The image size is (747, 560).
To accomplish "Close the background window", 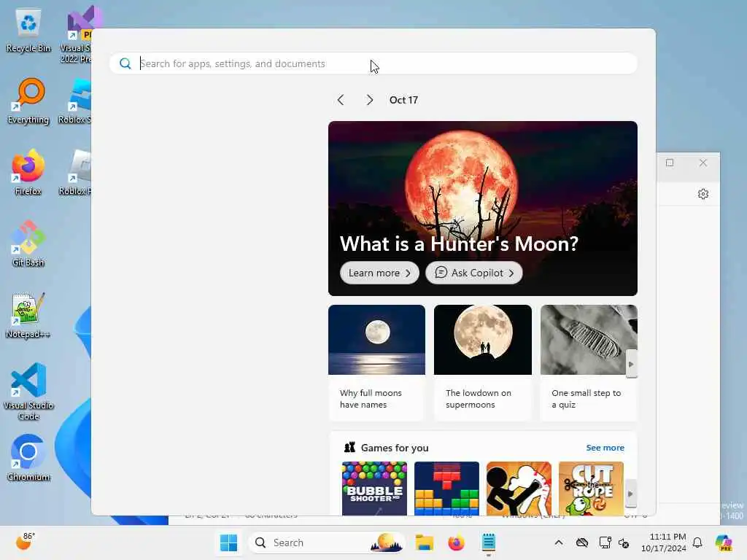I will click(703, 163).
